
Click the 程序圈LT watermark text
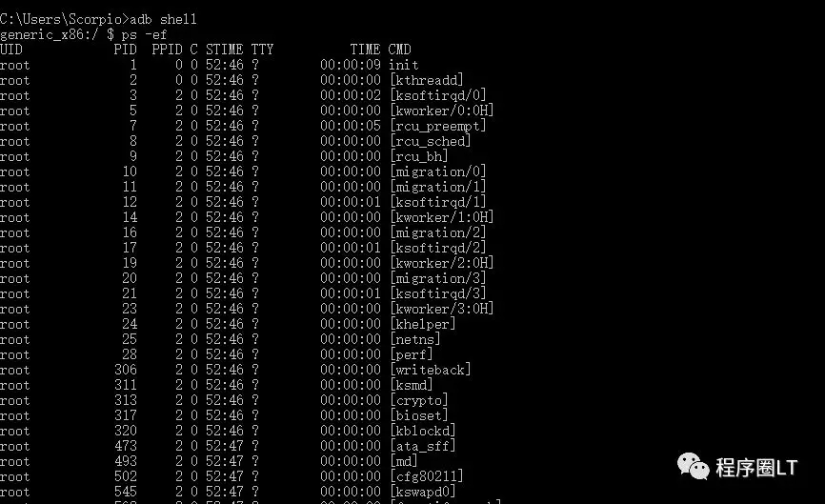[756, 467]
